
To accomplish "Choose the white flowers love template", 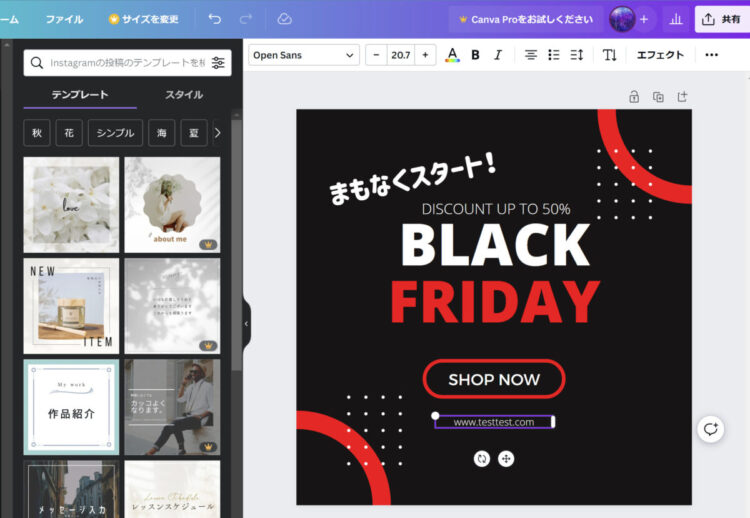I will (71, 205).
